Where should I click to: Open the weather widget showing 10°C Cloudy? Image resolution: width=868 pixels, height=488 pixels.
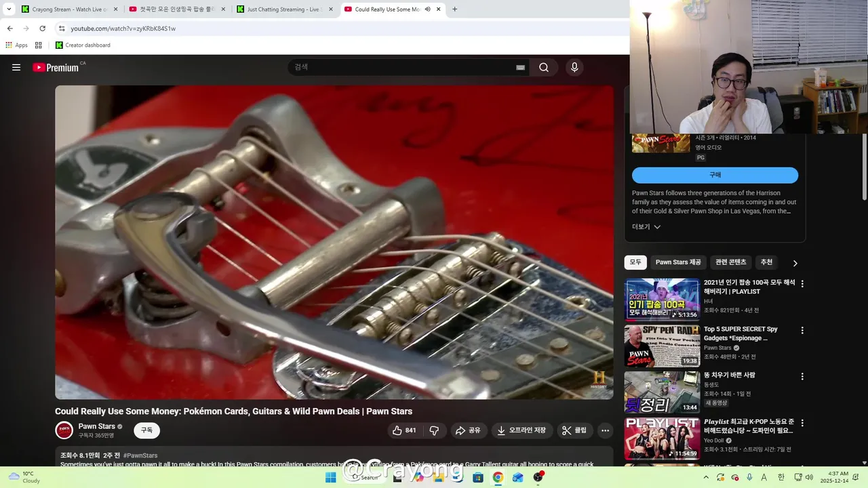coord(24,477)
